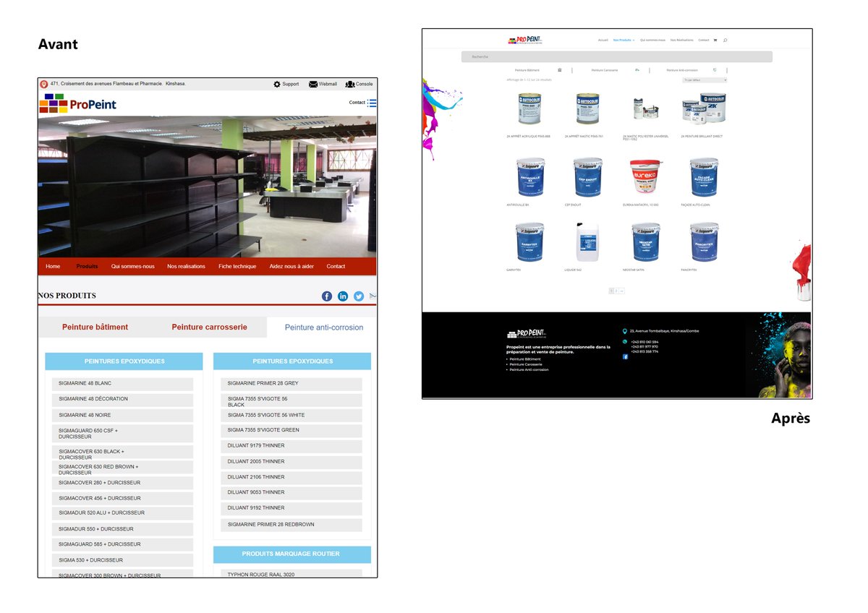Open the 2K Apprêt Acrylique P565-888 product image
868x613 pixels.
point(529,108)
